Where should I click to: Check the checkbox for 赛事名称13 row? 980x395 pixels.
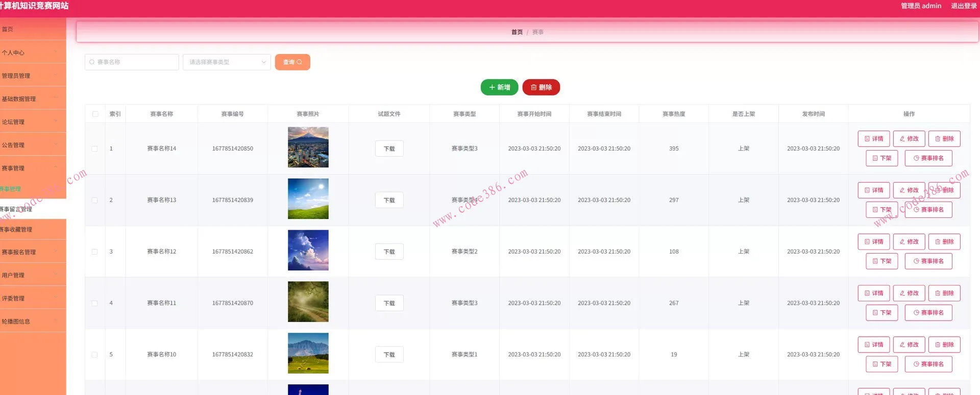click(94, 200)
